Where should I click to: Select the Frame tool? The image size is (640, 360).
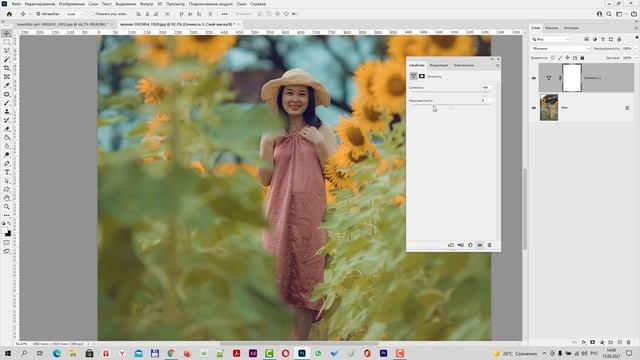[7, 77]
